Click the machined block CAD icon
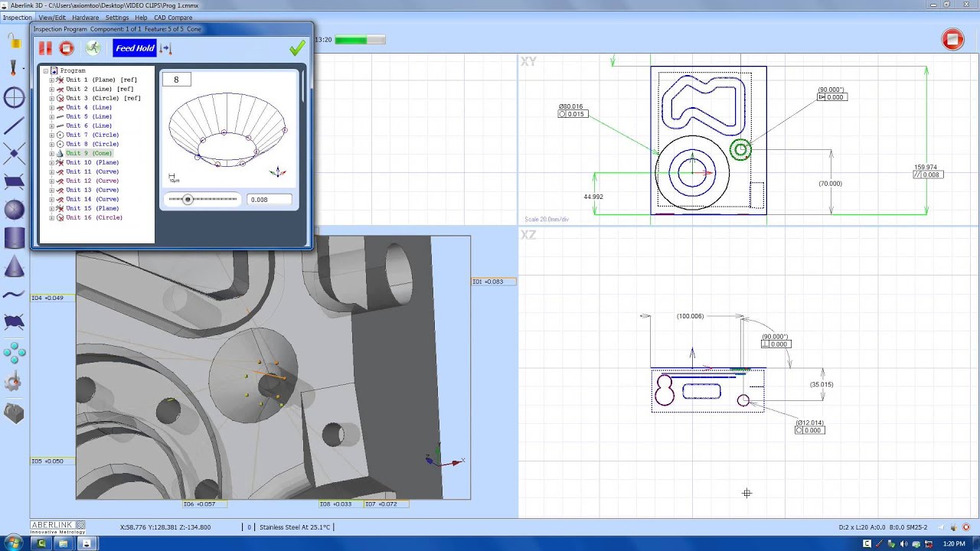Viewport: 980px width, 551px height. 14,412
